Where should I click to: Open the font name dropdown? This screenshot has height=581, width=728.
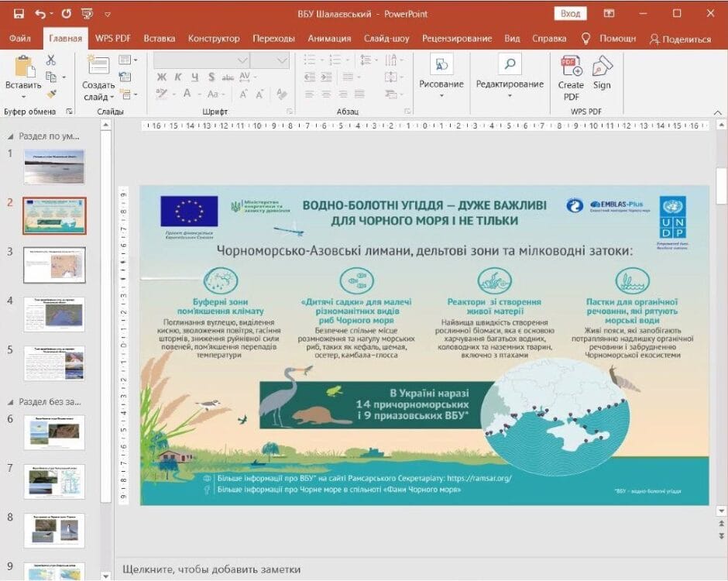coord(242,60)
